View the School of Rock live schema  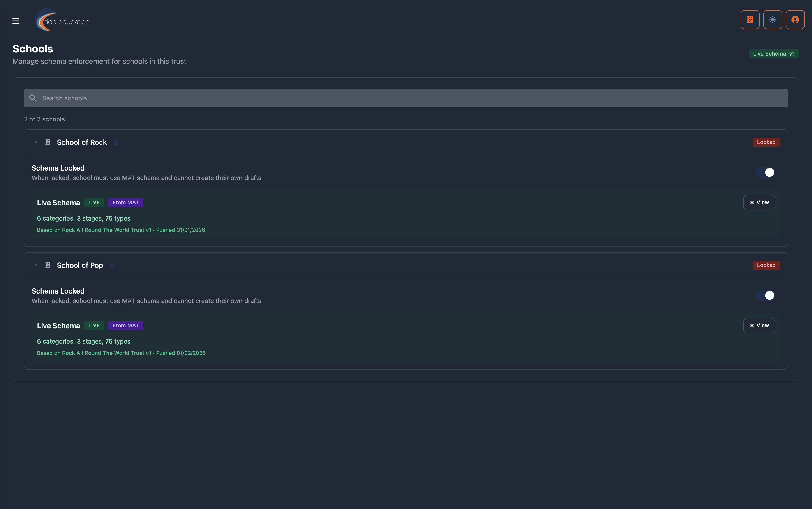[x=759, y=203]
